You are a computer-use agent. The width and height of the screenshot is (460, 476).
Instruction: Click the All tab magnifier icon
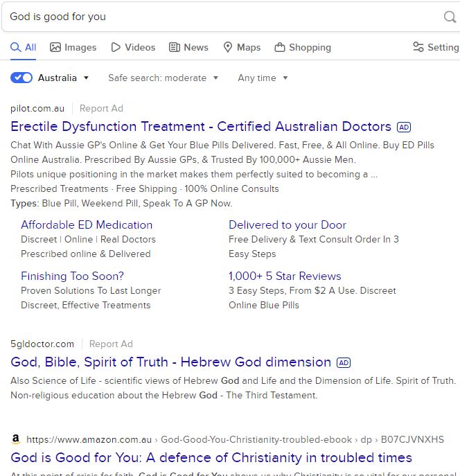coord(15,47)
